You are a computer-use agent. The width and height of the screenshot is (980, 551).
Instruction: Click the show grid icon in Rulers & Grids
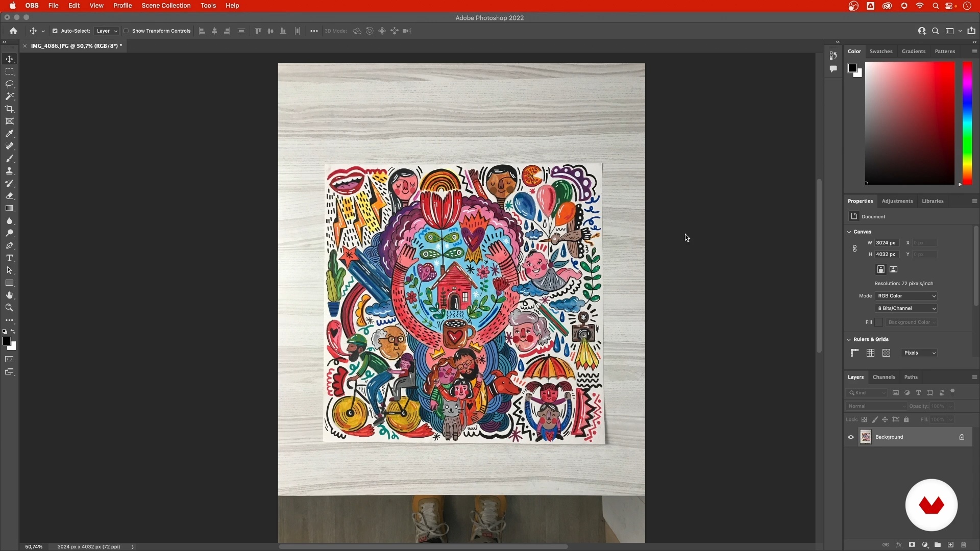point(871,353)
